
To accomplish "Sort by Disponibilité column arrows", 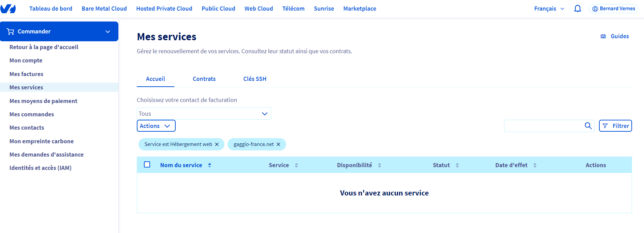I will tap(379, 165).
